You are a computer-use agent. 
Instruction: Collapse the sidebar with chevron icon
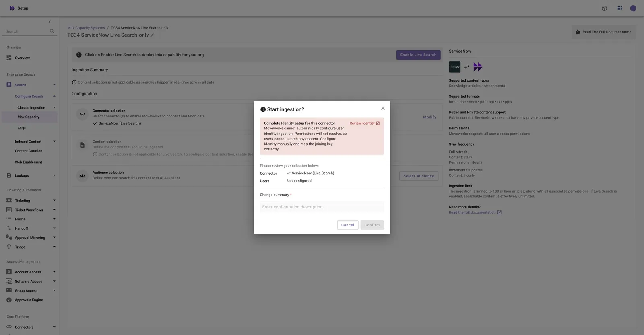50,22
